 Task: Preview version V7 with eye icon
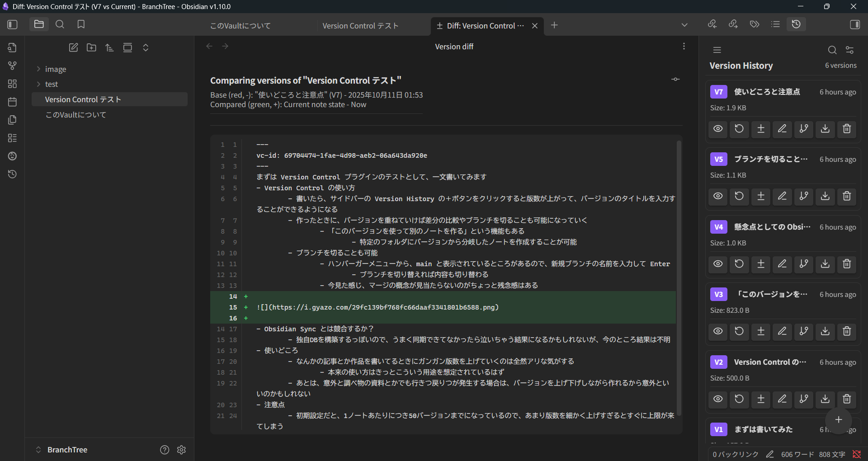[x=718, y=129]
